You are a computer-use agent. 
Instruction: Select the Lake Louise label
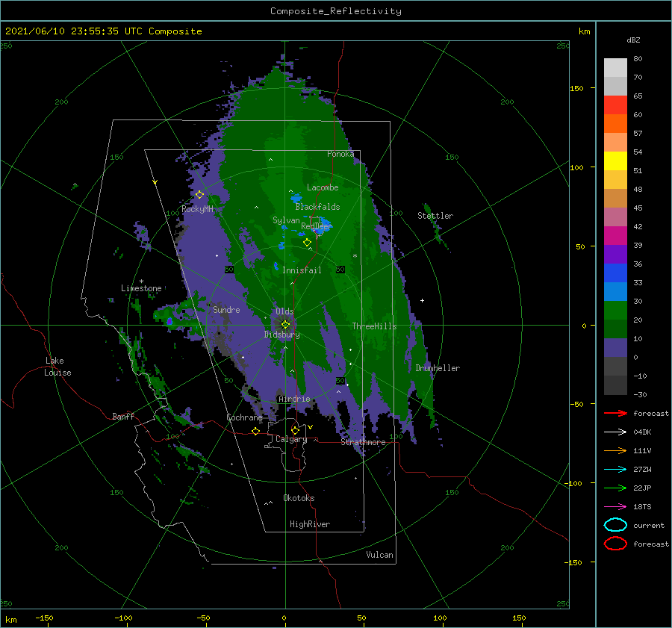pyautogui.click(x=57, y=367)
